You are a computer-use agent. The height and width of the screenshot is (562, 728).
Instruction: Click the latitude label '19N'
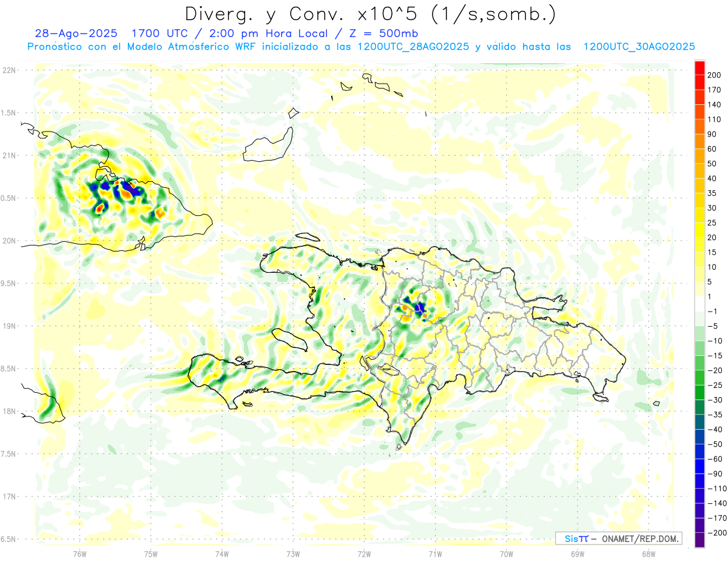[x=8, y=326]
